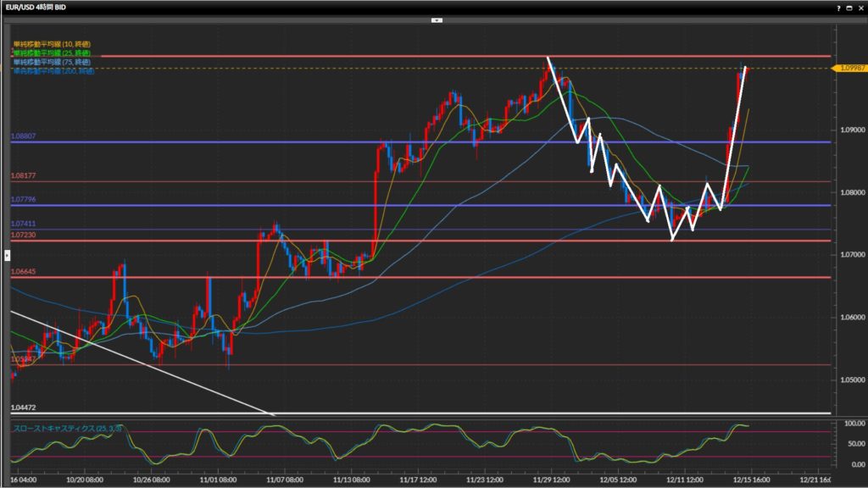Image resolution: width=868 pixels, height=488 pixels.
Task: Select the 10-period simple moving average label
Action: coord(52,43)
